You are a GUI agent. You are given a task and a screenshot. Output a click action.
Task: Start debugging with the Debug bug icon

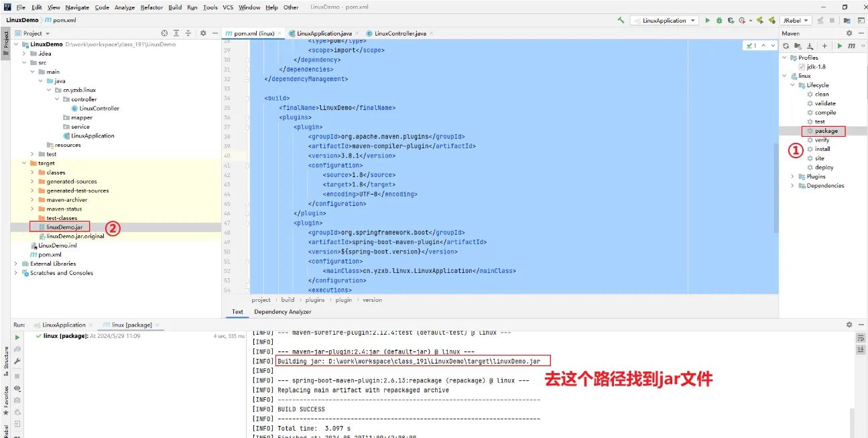pyautogui.click(x=719, y=20)
